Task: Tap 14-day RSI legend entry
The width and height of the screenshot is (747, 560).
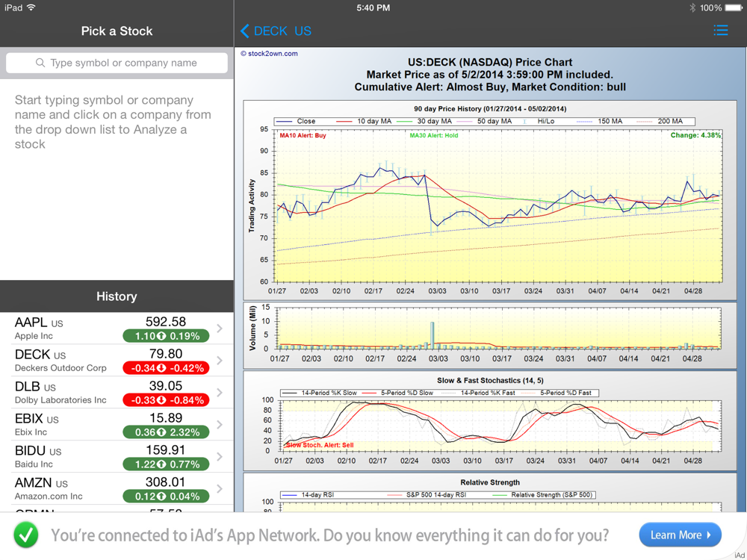Action: pos(309,495)
